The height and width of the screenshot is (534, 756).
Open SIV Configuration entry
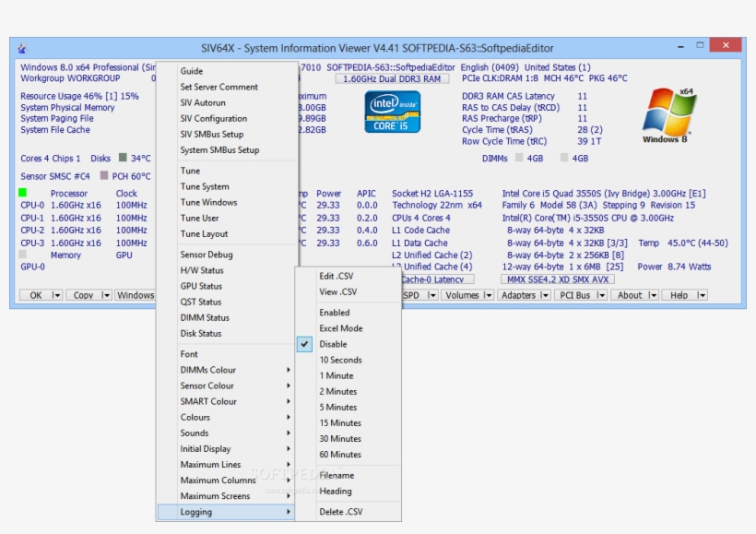pos(226,119)
